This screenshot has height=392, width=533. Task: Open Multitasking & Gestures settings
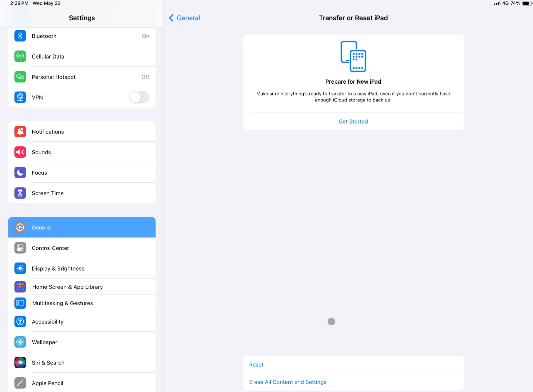[x=82, y=303]
